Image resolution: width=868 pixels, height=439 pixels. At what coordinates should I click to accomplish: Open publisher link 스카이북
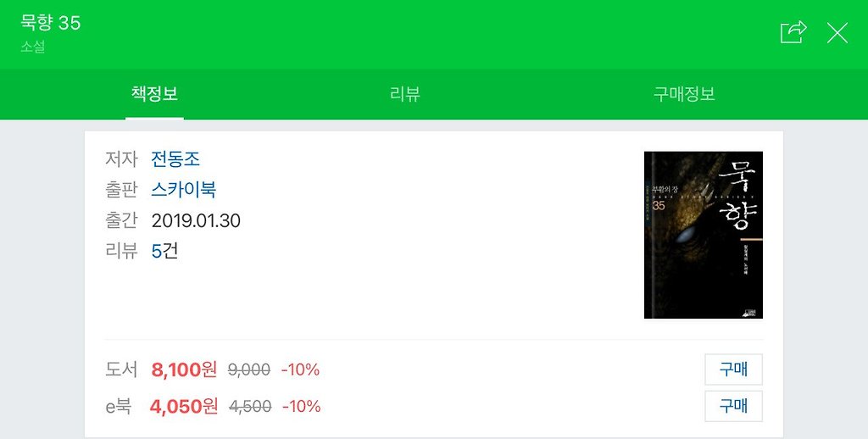183,190
